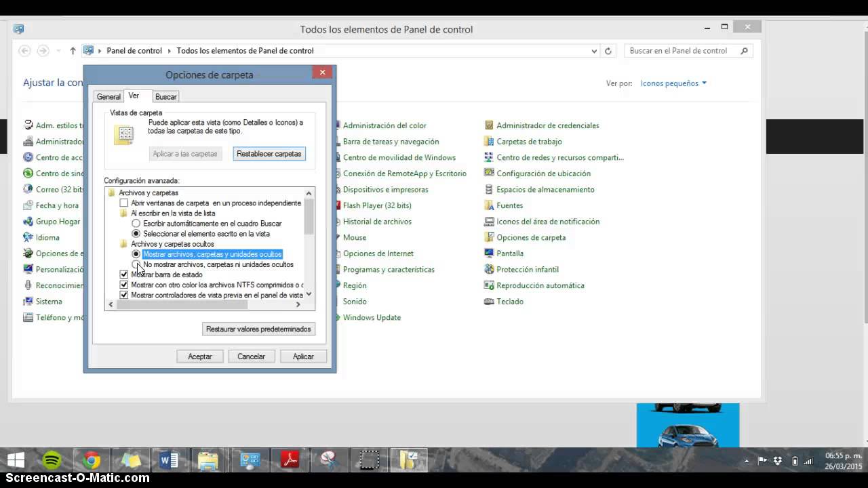
Task: Select 'Mostrar archivos, carpetas y unidades ocultos' radio
Action: pos(136,254)
